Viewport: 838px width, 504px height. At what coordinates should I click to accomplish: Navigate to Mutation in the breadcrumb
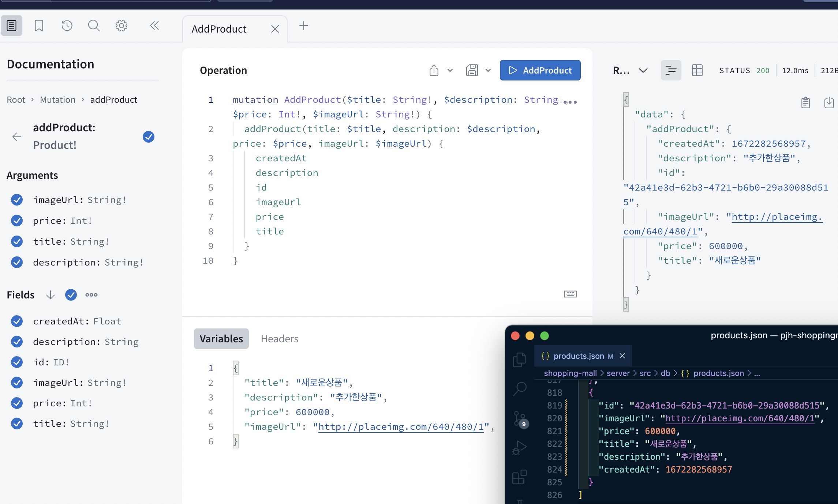pos(57,99)
